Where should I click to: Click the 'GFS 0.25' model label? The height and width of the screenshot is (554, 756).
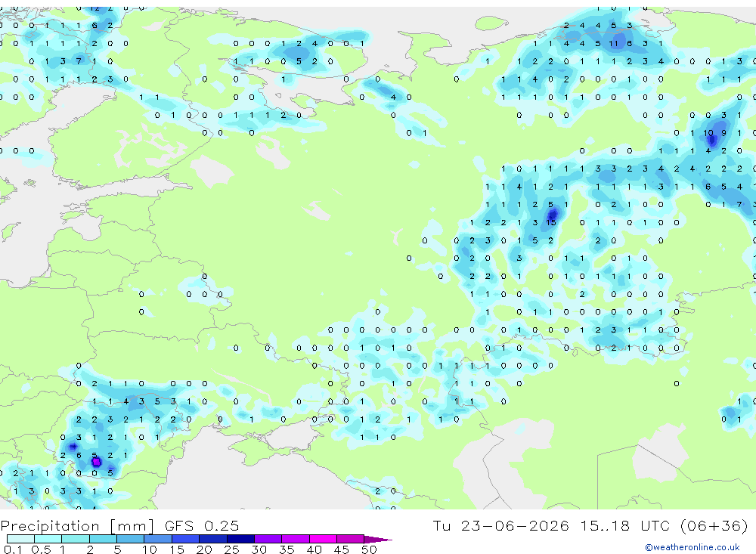[202, 525]
